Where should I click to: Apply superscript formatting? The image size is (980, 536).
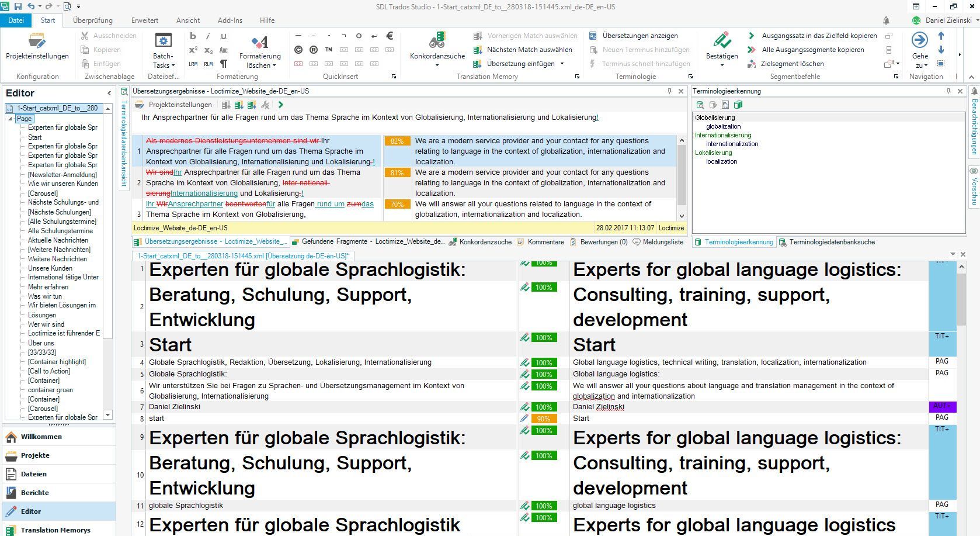coord(193,50)
